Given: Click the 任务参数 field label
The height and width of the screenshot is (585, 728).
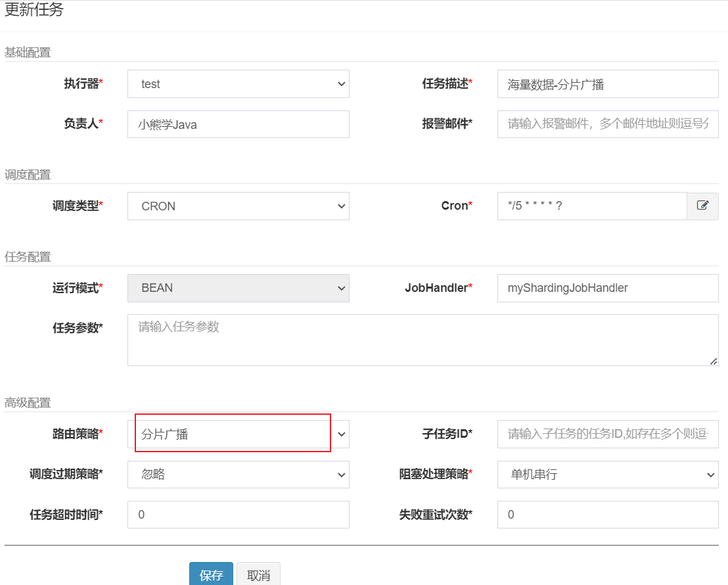Looking at the screenshot, I should tap(78, 328).
